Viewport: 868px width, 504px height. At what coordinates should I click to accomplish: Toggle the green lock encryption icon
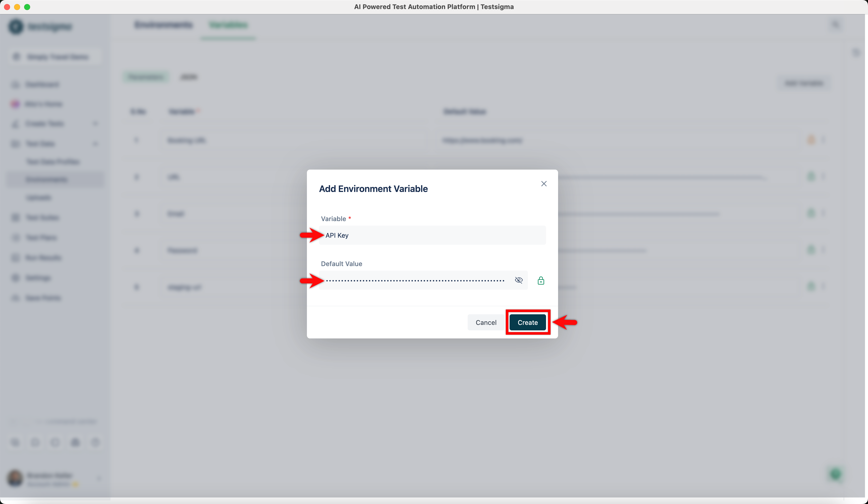[541, 280]
